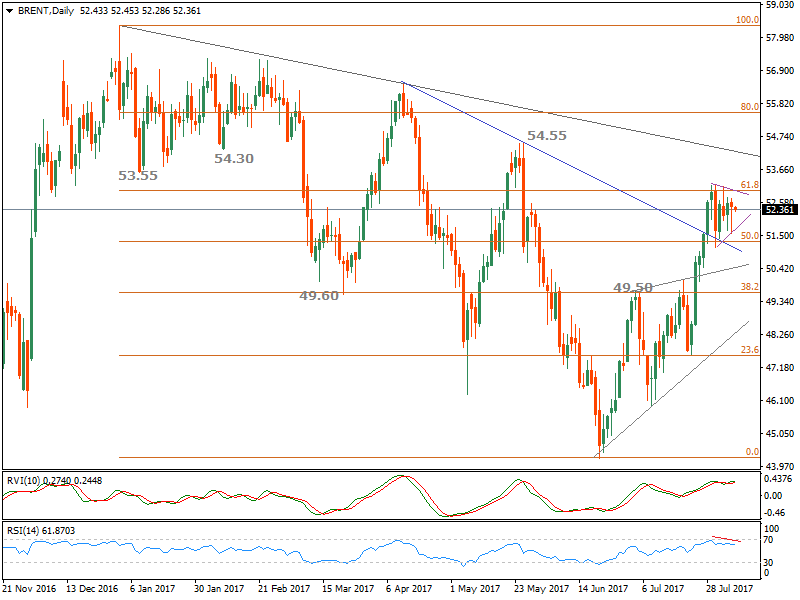Click the 6 Apr 2017 date label

coord(409,588)
